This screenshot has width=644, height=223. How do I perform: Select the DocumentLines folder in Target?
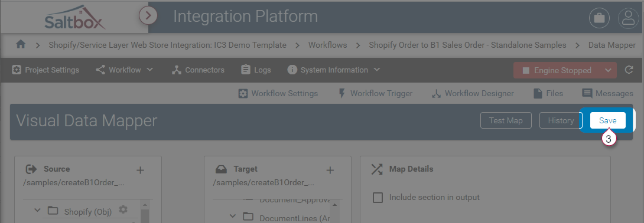click(x=248, y=217)
